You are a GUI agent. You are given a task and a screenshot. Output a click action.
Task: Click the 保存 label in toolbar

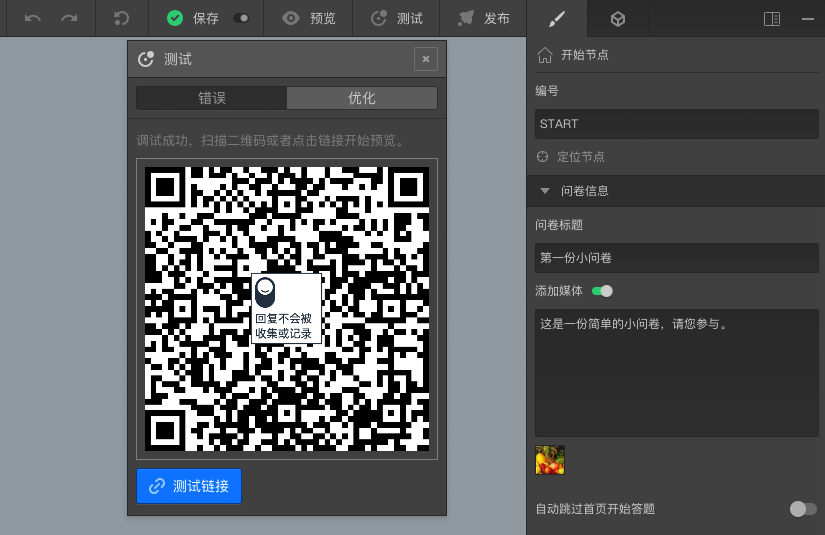[206, 18]
